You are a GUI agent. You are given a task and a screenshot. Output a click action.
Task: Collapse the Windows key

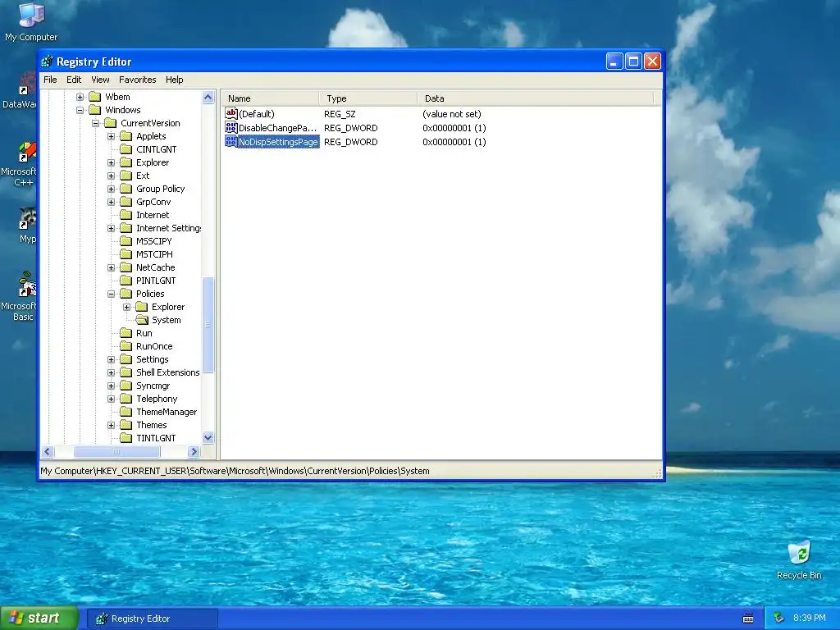80,110
